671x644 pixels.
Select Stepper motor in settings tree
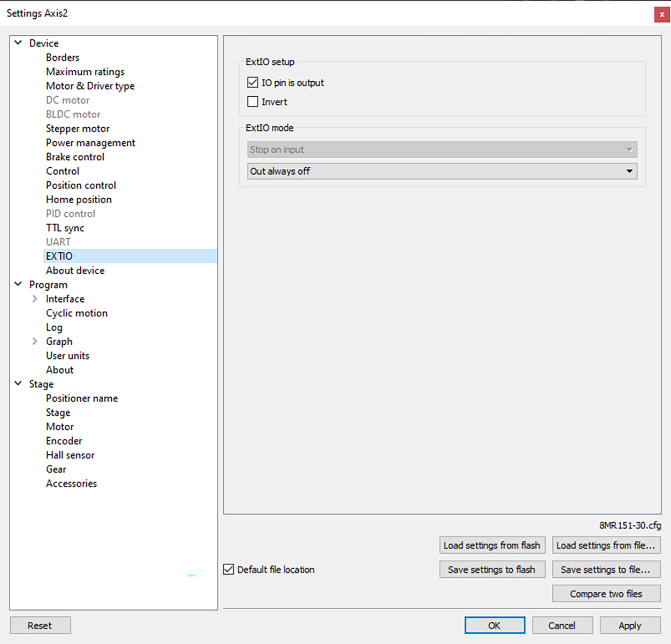pyautogui.click(x=78, y=128)
